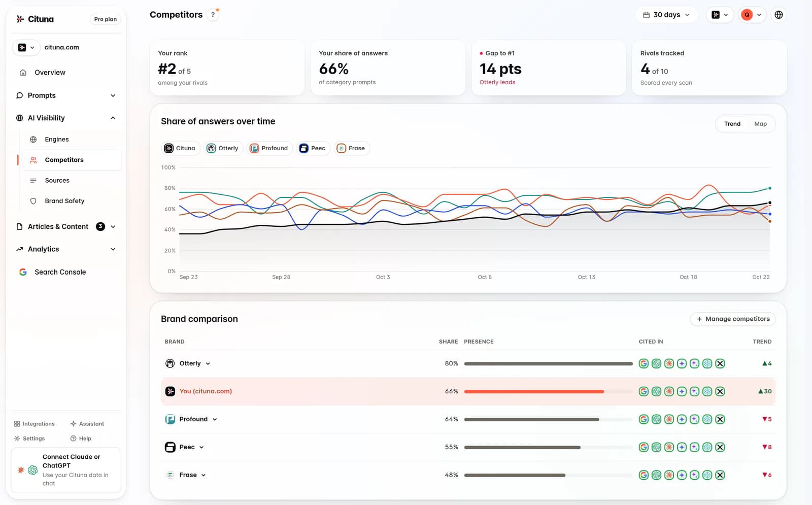Select the Trend chart tab
The height and width of the screenshot is (505, 812).
tap(732, 124)
